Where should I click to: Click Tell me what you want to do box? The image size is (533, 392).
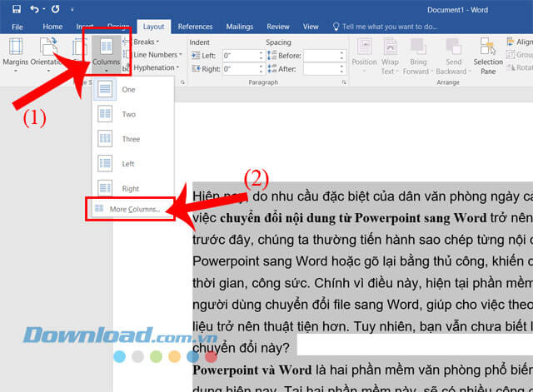coord(385,27)
